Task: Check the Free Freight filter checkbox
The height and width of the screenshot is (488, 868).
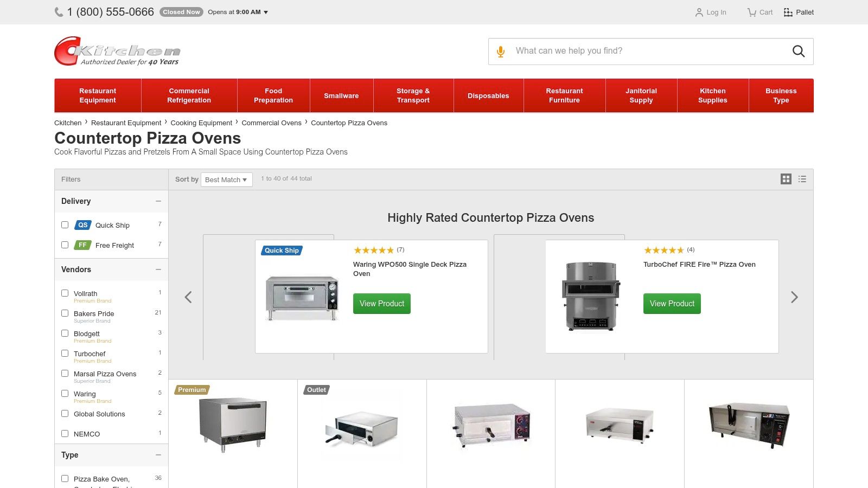Action: coord(65,245)
